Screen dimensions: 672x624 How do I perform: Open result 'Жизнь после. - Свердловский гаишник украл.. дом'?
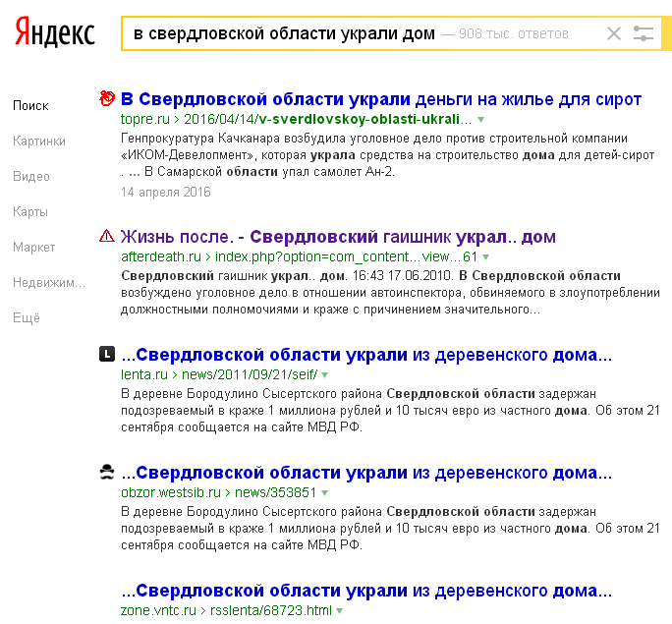coord(338,237)
